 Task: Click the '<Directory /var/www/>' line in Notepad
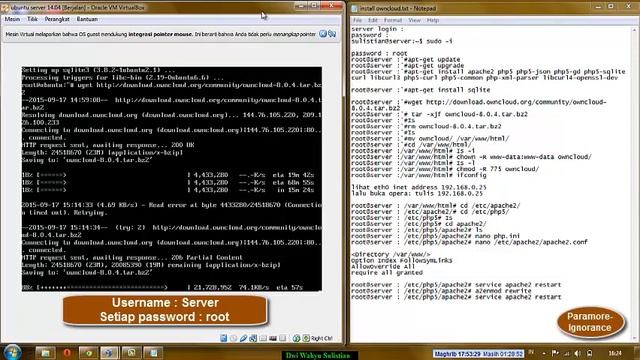[x=391, y=254]
